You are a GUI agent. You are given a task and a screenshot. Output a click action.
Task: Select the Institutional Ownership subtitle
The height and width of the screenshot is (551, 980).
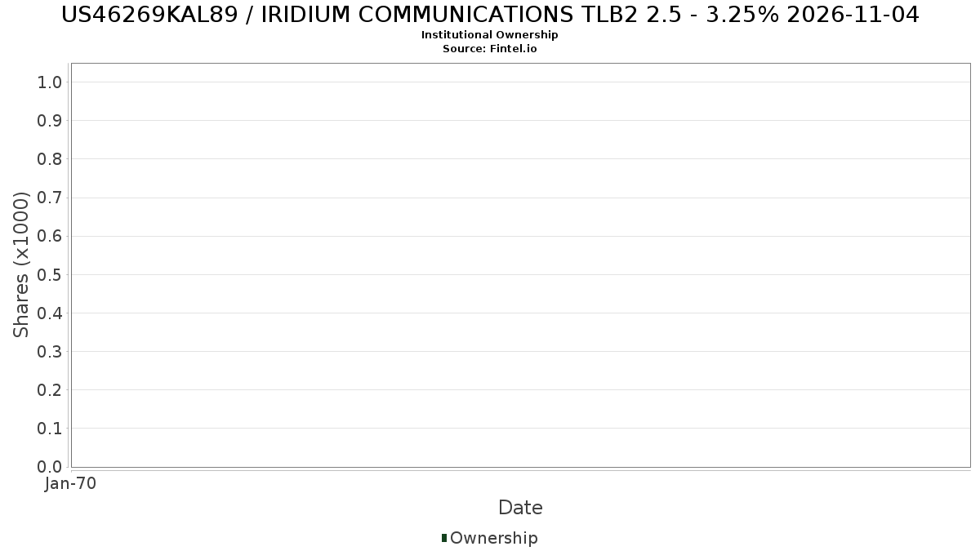pyautogui.click(x=490, y=35)
